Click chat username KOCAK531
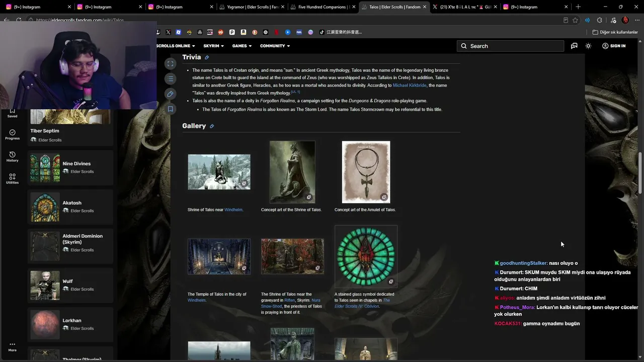644x362 pixels. coord(508,323)
